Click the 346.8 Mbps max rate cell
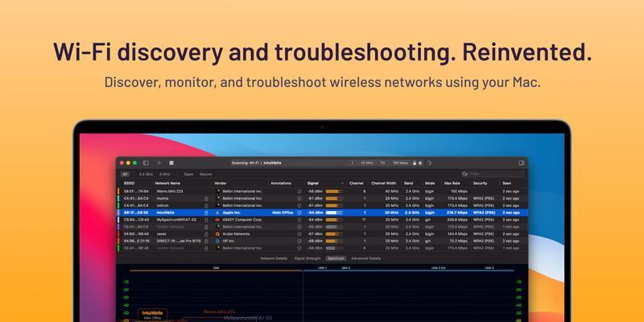The width and height of the screenshot is (644, 322). (457, 220)
